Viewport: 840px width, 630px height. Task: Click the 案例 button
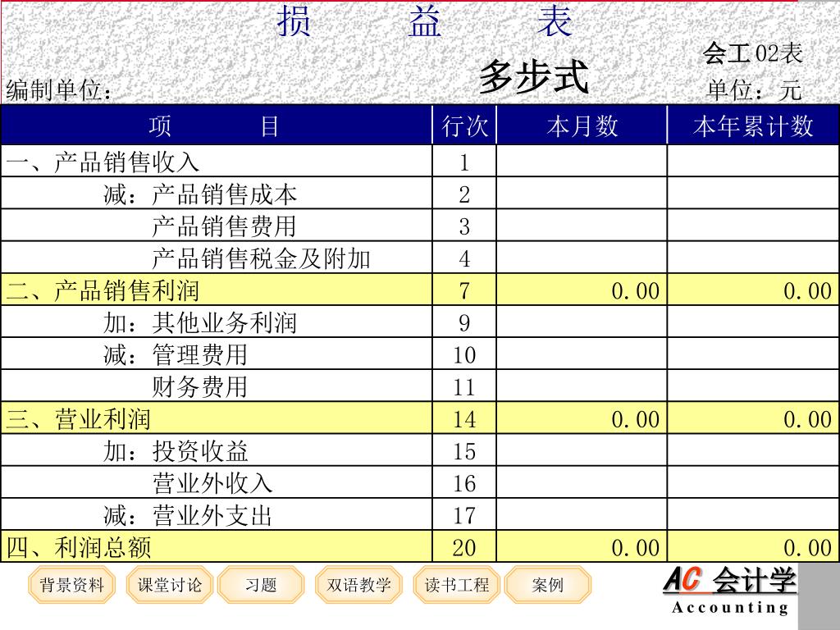(x=547, y=584)
